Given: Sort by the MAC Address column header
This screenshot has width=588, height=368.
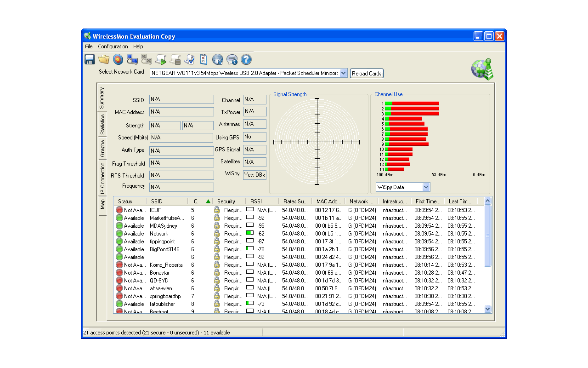Looking at the screenshot, I should (328, 201).
